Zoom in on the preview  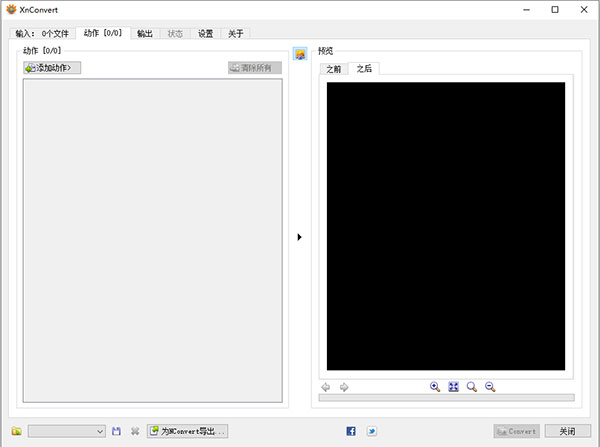435,387
